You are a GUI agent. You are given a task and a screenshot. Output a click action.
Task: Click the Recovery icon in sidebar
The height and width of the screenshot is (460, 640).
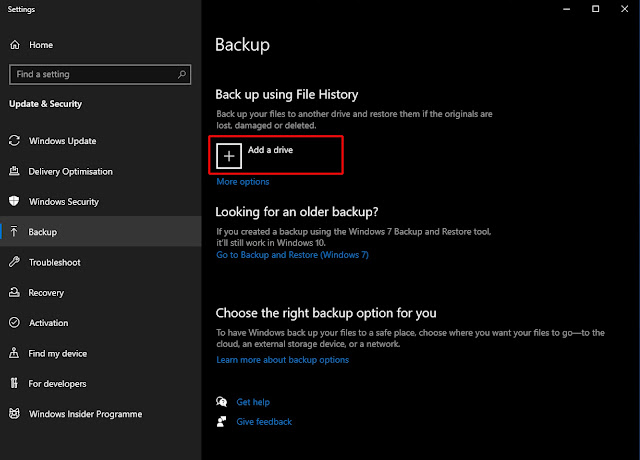14,293
